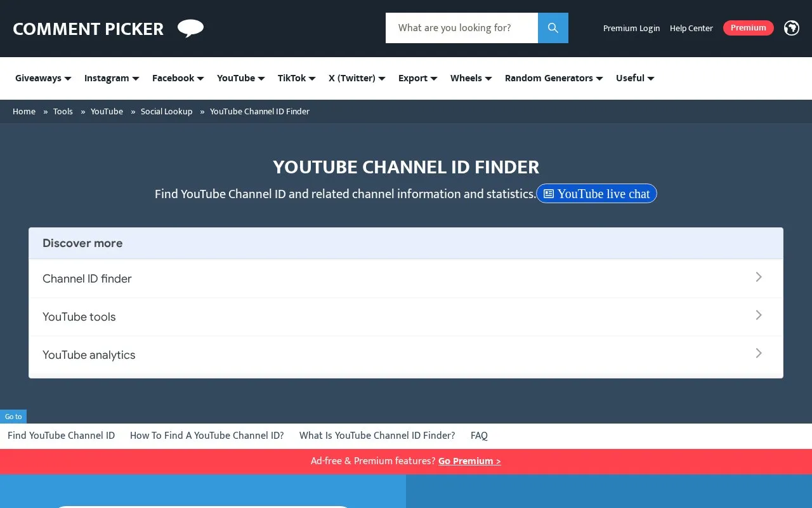Open the Facebook dropdown

coord(178,78)
